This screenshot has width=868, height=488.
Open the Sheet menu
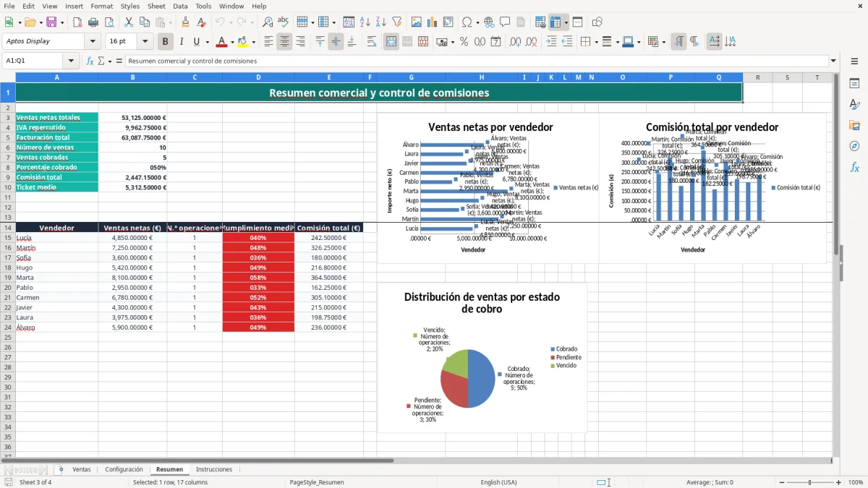156,6
